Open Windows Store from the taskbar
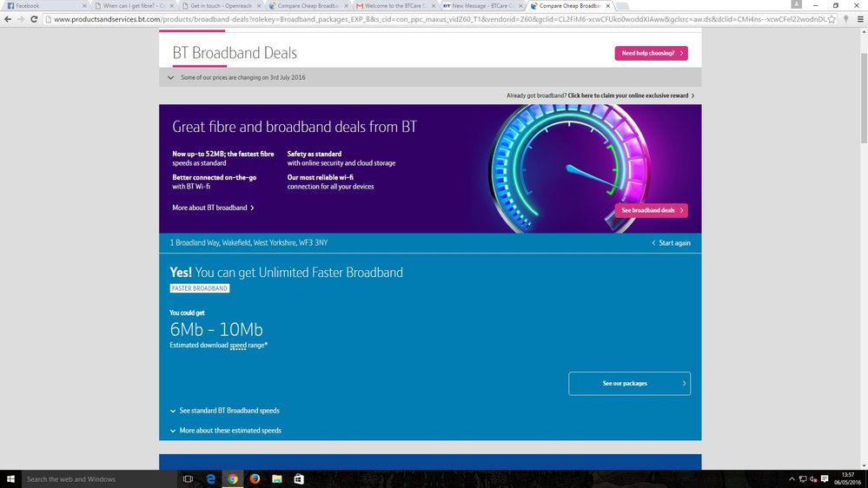The width and height of the screenshot is (868, 488). pos(299,478)
